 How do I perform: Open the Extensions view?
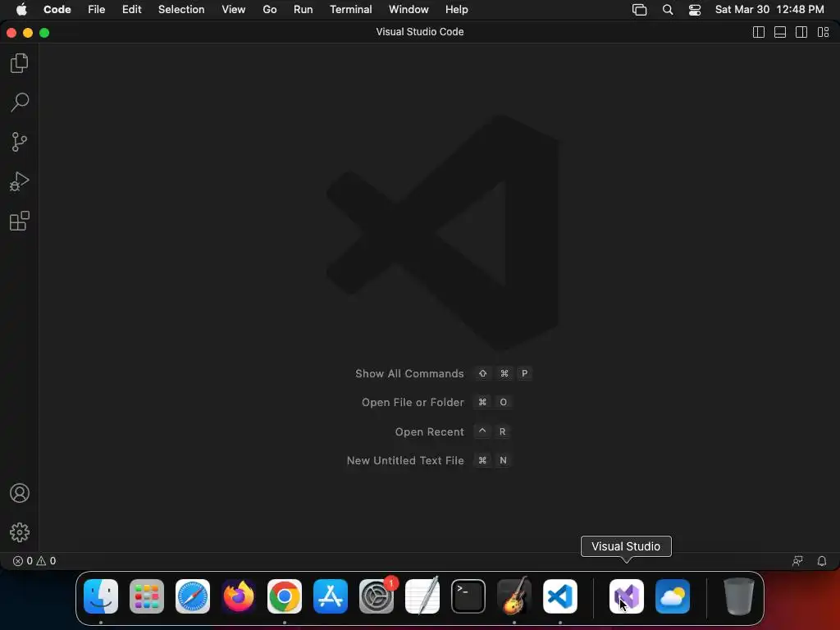point(20,221)
